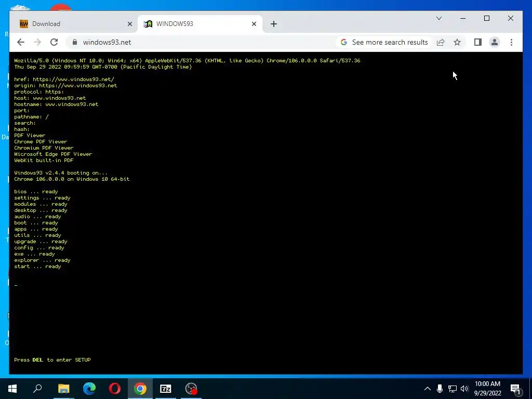Click 'Chromium PDF Viewer' text
532x399 pixels.
pos(44,148)
